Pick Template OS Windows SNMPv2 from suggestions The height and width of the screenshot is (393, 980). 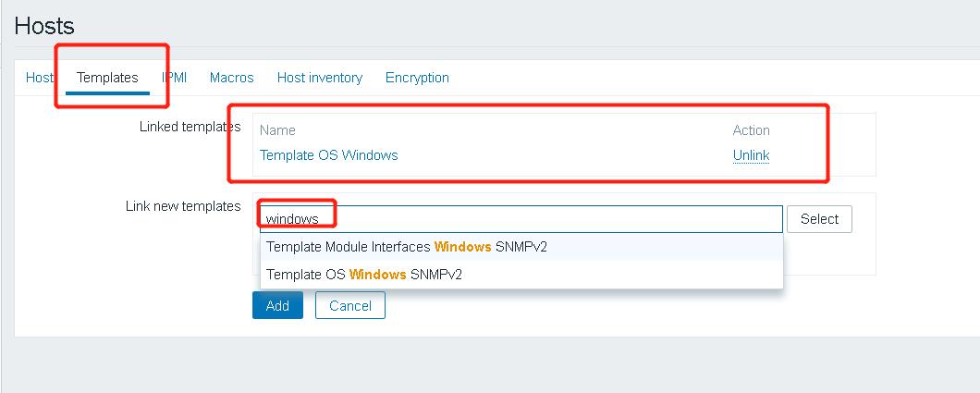(x=521, y=275)
